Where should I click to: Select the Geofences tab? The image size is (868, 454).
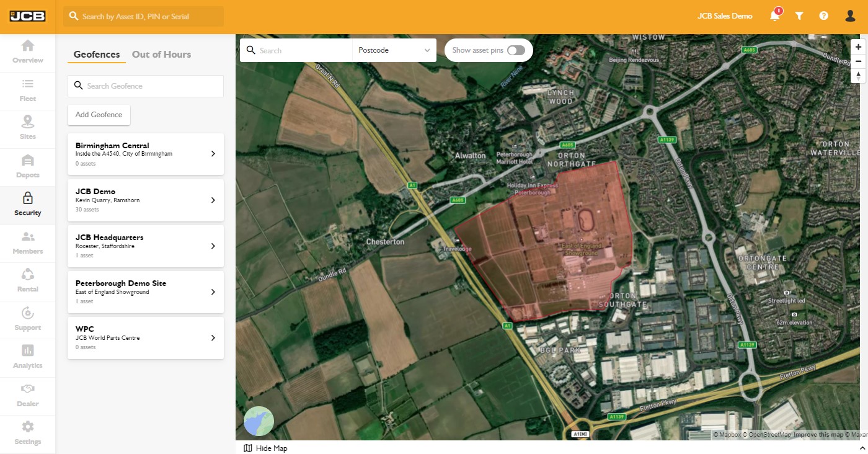pos(97,55)
